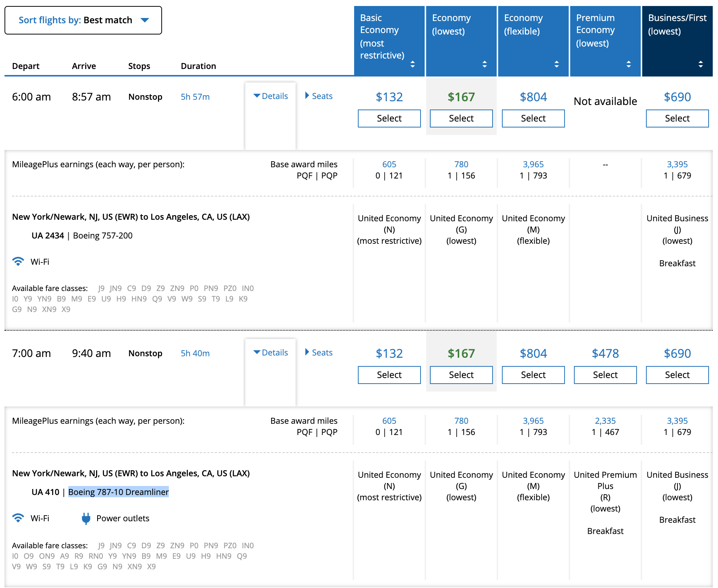Sort by Premium Economy column arrows
The height and width of the screenshot is (588, 718).
[x=629, y=64]
